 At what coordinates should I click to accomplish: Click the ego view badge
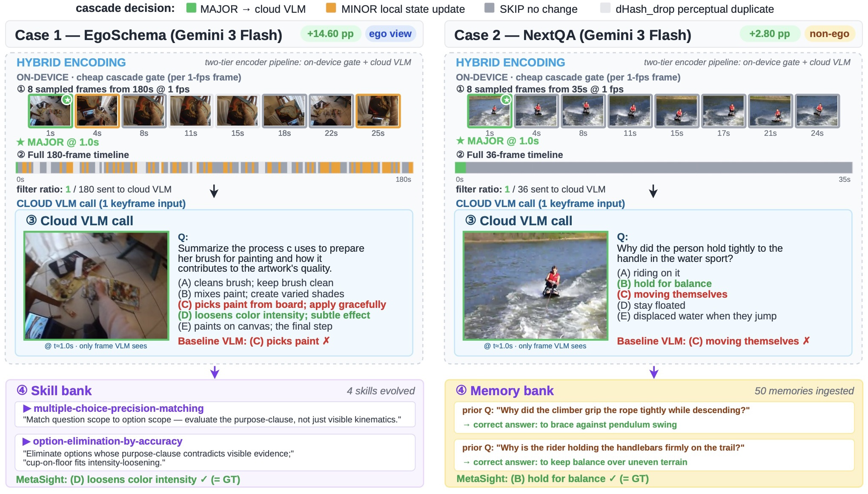click(x=390, y=34)
